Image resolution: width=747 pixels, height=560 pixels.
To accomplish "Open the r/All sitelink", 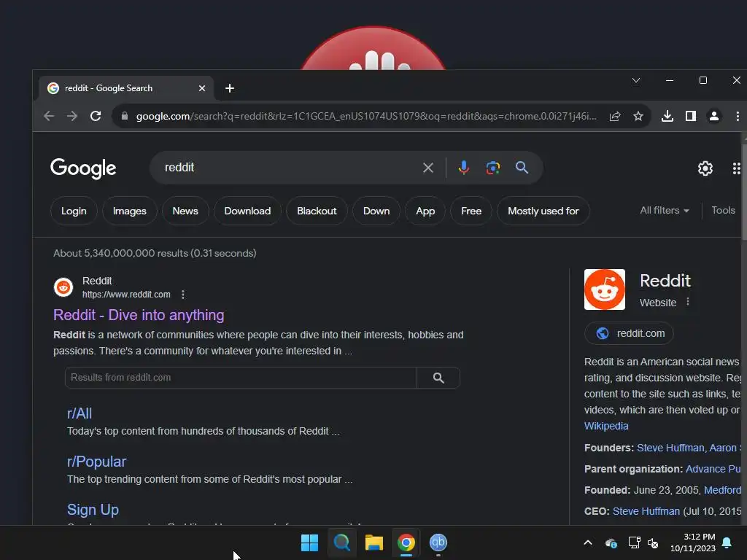I will coord(80,413).
